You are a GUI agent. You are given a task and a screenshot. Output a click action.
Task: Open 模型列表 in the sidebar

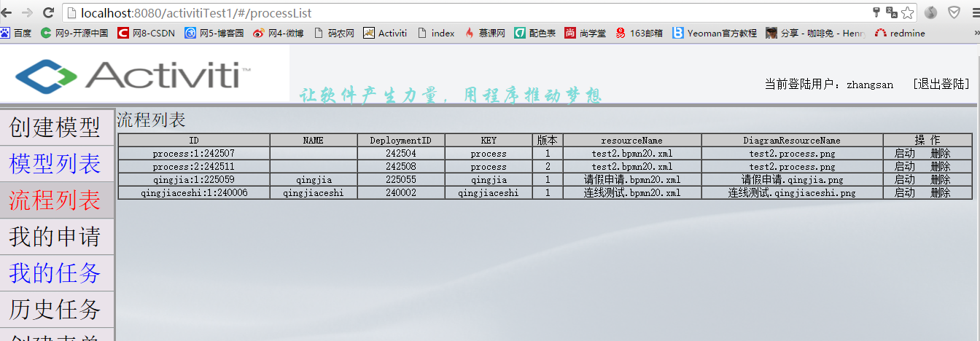[x=55, y=164]
